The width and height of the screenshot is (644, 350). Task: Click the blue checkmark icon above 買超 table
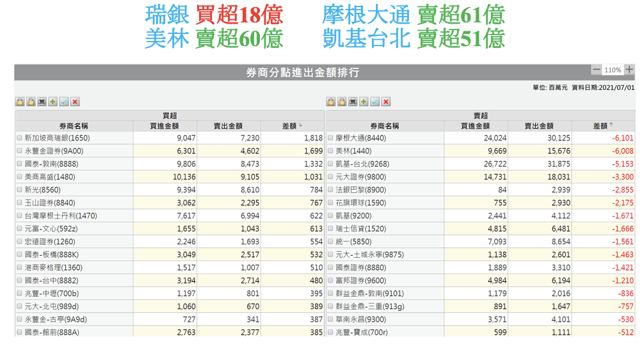coord(64,102)
